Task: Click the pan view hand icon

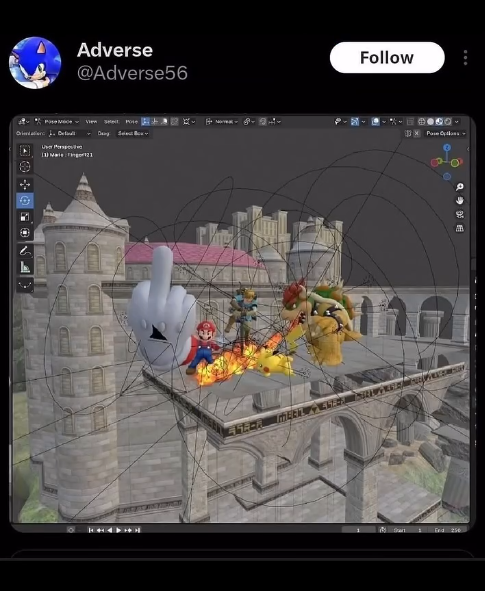Action: click(x=459, y=200)
